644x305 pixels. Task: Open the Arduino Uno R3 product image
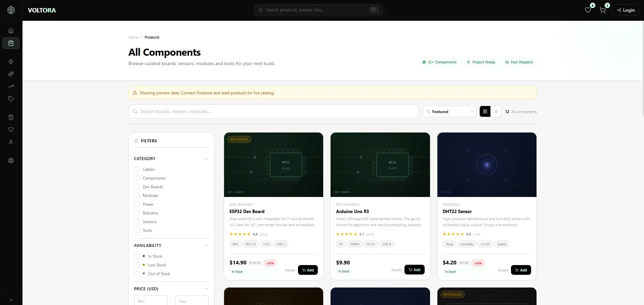[380, 165]
